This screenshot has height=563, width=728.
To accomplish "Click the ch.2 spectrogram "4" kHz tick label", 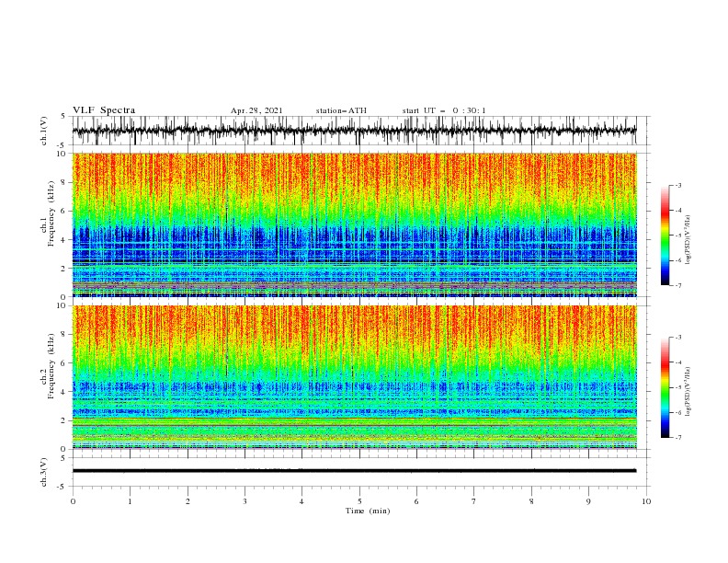I will 63,392.
